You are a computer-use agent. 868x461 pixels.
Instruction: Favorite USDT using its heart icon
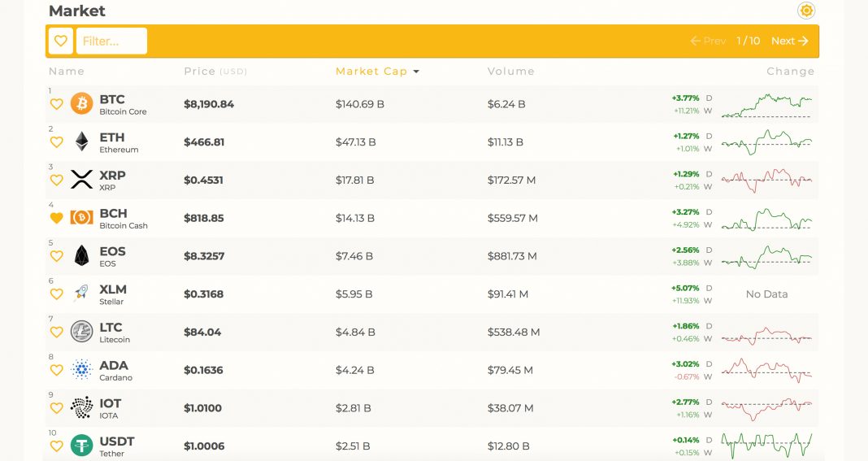click(x=56, y=446)
